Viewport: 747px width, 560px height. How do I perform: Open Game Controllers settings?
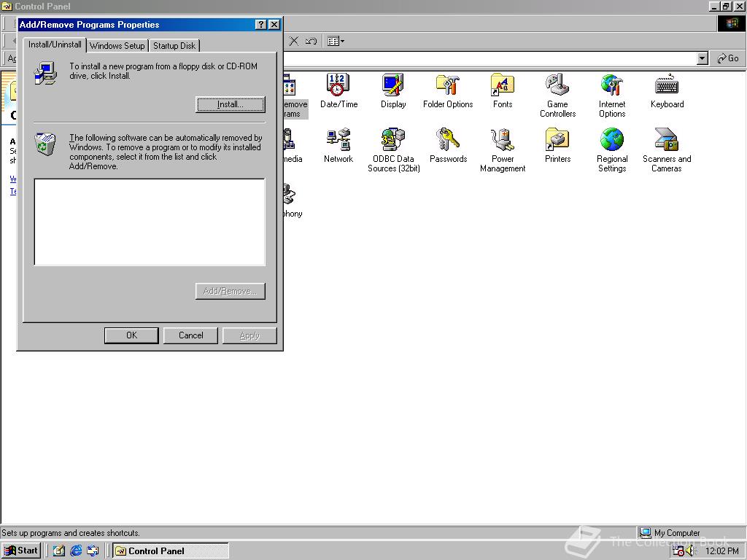(557, 84)
